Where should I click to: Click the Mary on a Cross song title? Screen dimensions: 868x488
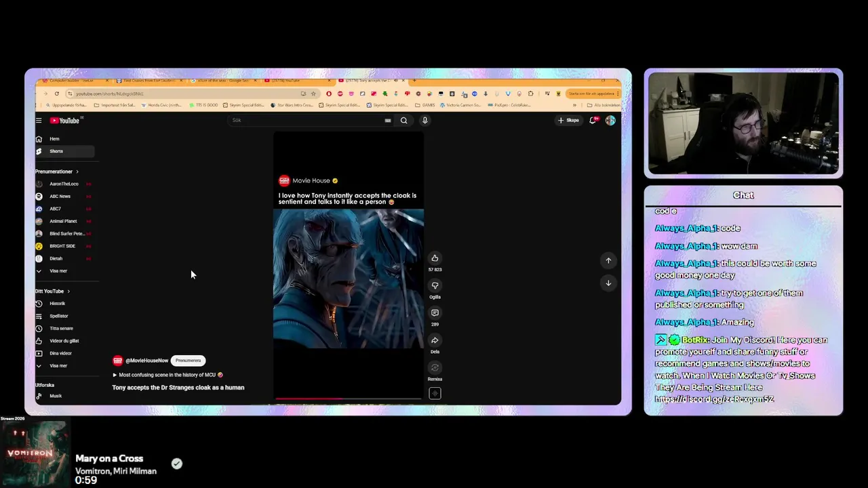point(109,459)
